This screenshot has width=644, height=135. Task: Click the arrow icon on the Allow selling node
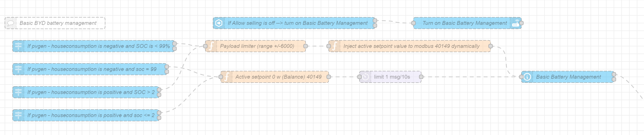coord(219,23)
